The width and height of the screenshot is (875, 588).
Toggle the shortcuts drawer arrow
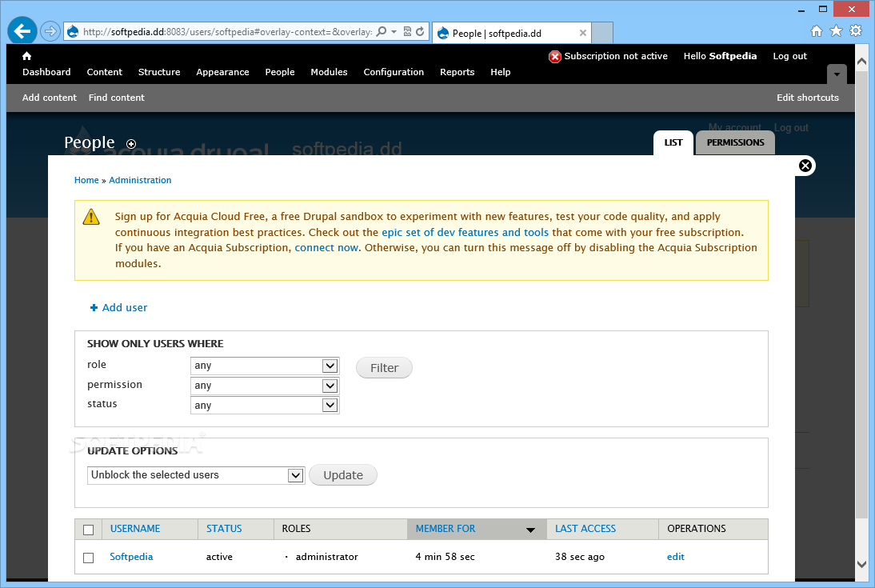(837, 74)
